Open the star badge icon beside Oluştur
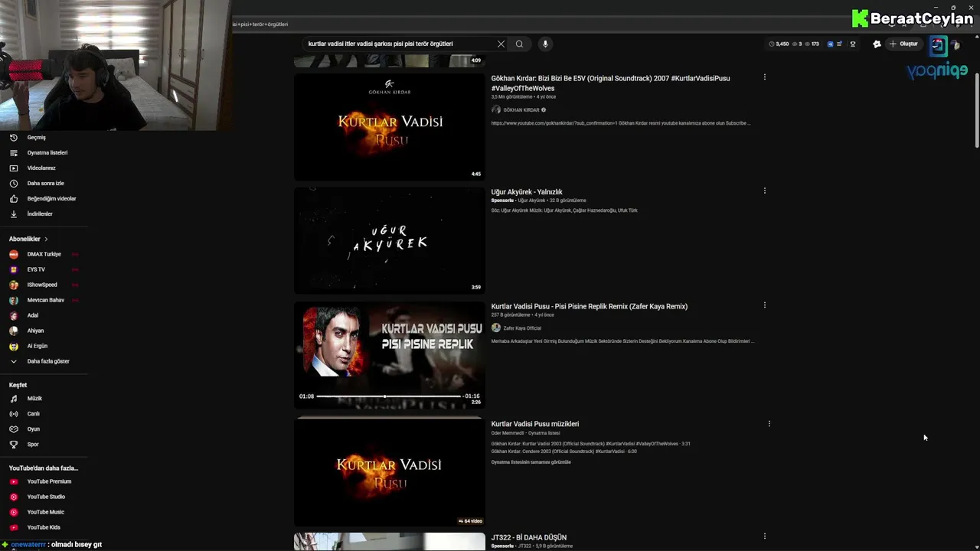This screenshot has height=551, width=980. (877, 44)
